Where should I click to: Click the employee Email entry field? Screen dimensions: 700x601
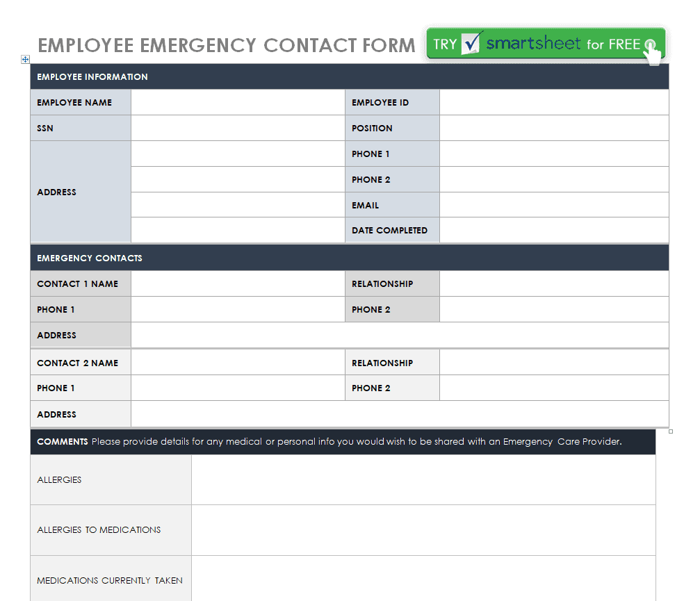tap(554, 205)
